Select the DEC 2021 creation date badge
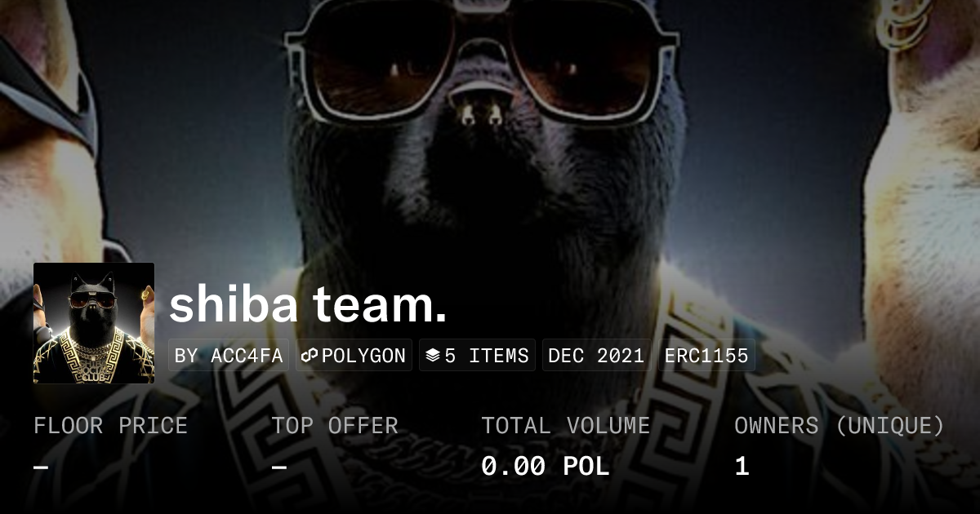The image size is (980, 514). tap(596, 356)
